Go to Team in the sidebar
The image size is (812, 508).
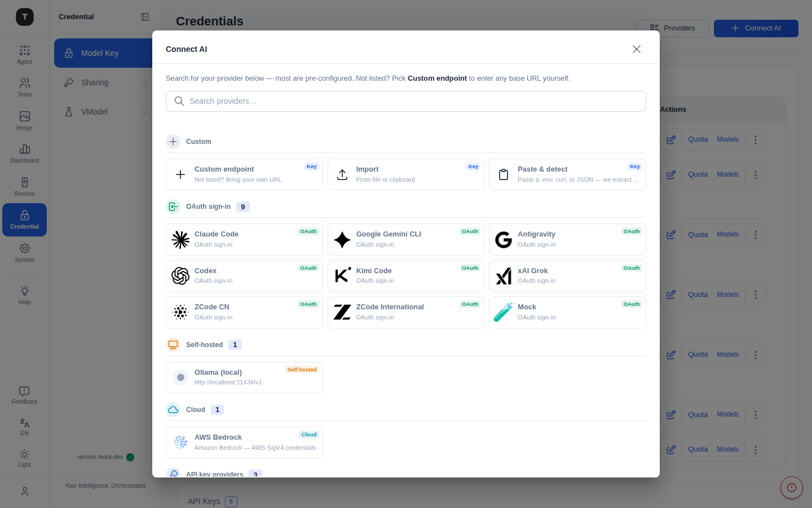coord(24,87)
